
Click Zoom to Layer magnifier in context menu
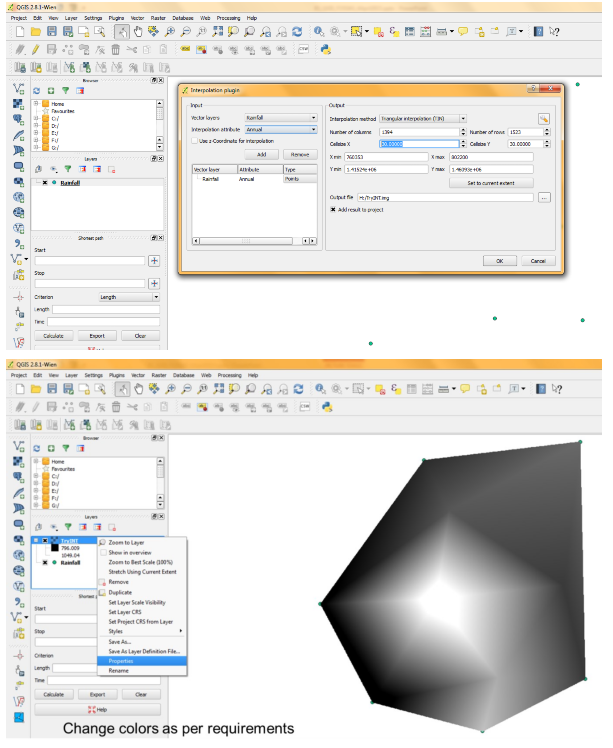point(101,542)
